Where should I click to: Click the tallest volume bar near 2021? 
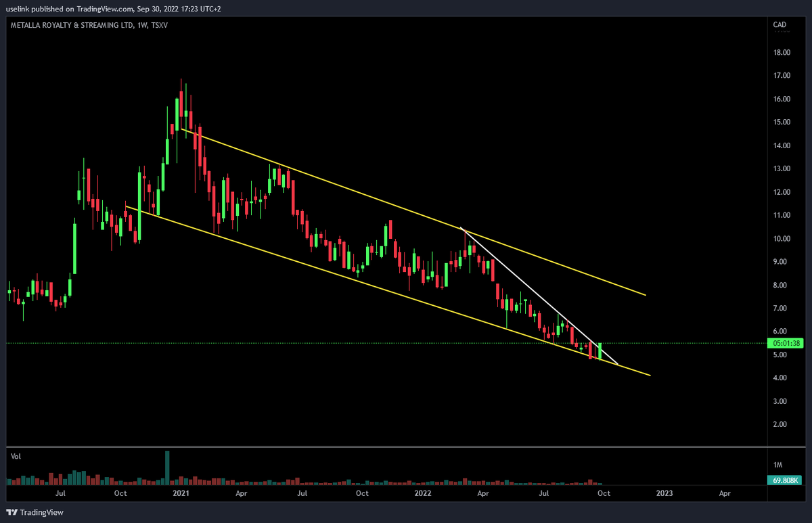(167, 468)
